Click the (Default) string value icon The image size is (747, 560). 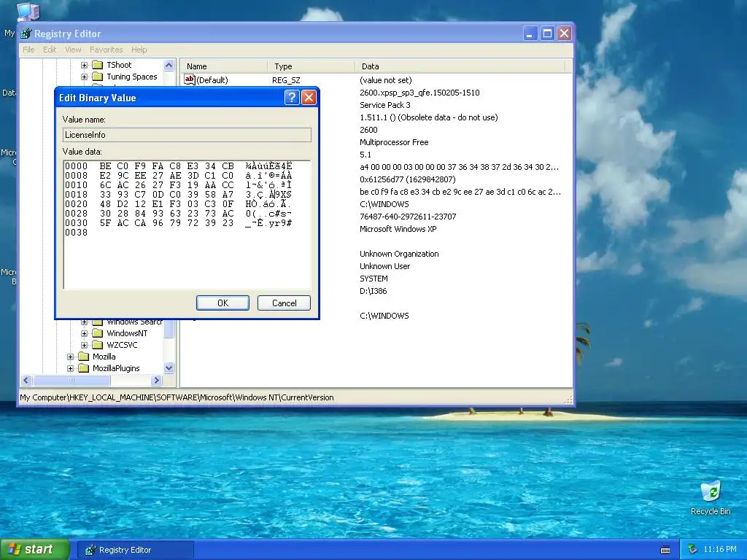(x=190, y=79)
